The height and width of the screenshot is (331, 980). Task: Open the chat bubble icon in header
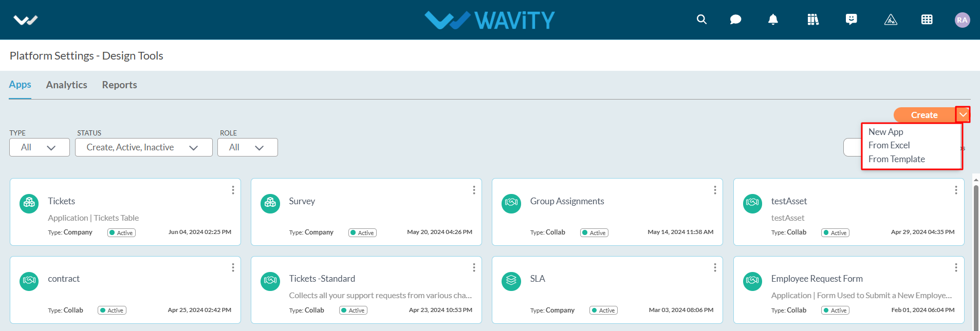pos(735,20)
